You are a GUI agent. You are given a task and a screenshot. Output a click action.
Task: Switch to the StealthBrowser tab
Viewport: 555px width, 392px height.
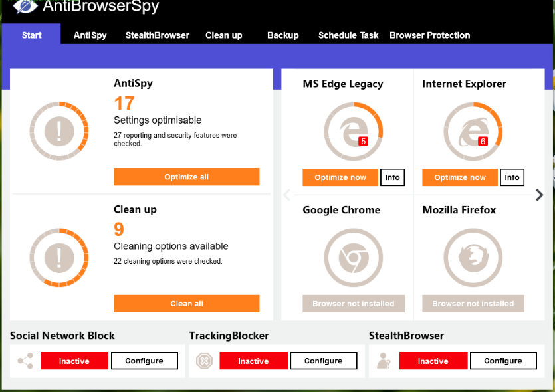tap(157, 35)
